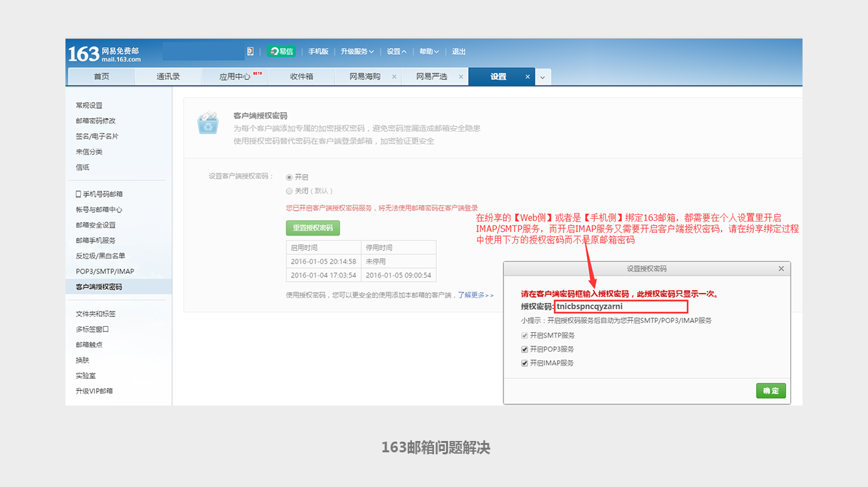Click the 确定 button in the dialog

(771, 391)
